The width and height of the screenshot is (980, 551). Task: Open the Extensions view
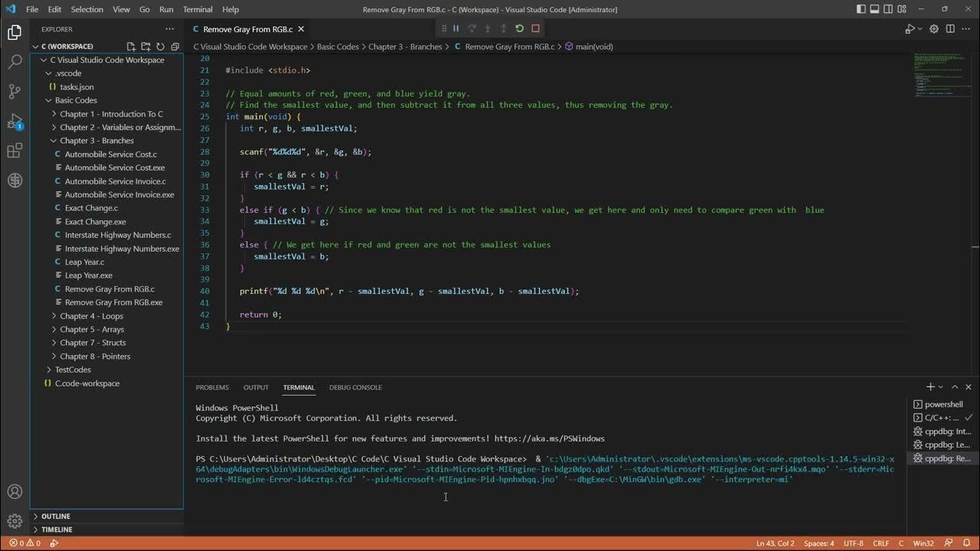point(15,152)
